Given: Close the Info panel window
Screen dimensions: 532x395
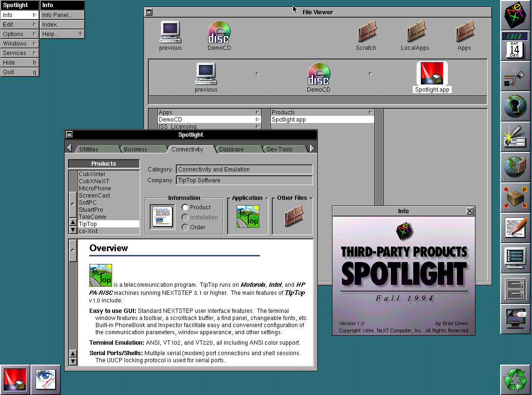Looking at the screenshot, I should [470, 211].
